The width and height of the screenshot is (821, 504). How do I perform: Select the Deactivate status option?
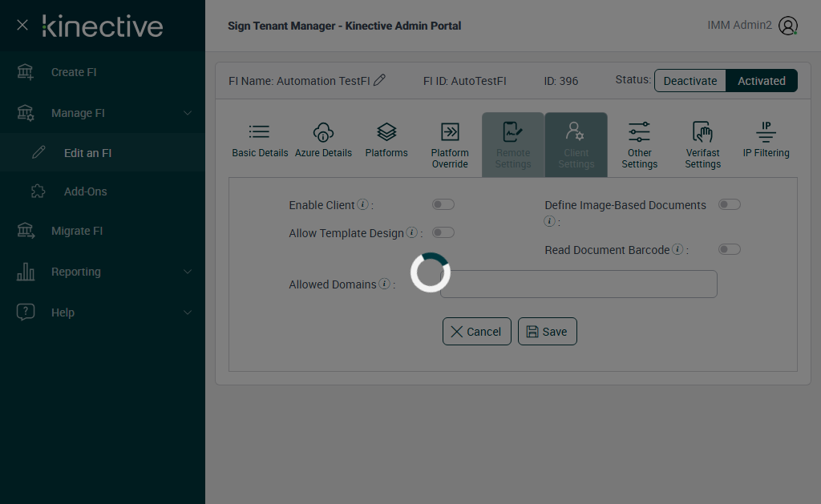[x=690, y=81]
